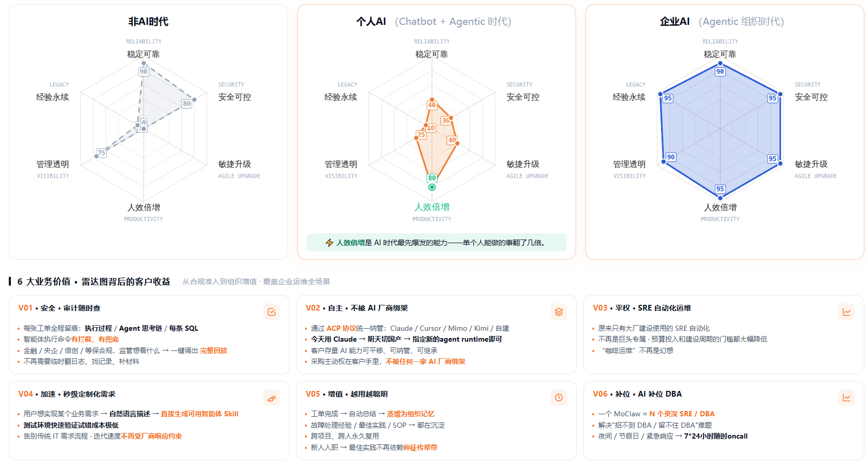The height and width of the screenshot is (464, 868).
Task: Click the V05 clock icon
Action: (x=558, y=398)
